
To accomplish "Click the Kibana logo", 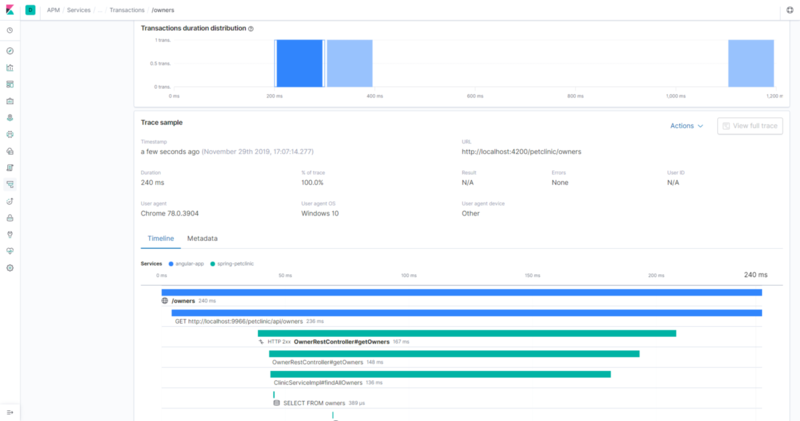I will pyautogui.click(x=10, y=10).
